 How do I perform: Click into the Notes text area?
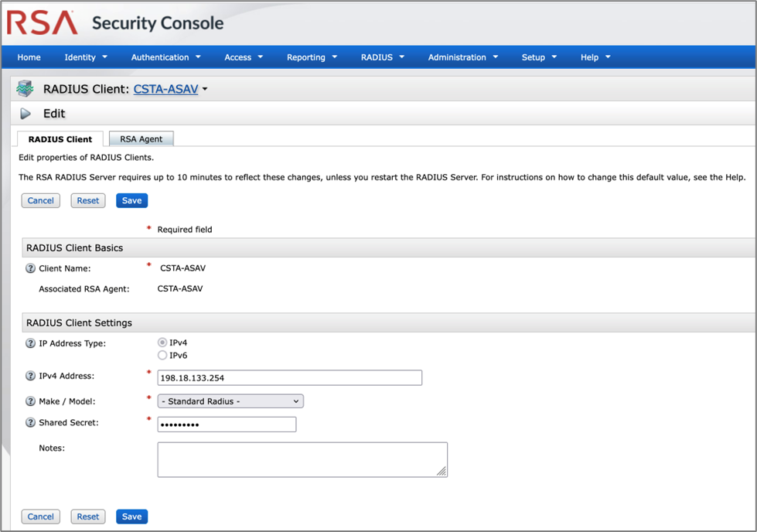pyautogui.click(x=302, y=459)
